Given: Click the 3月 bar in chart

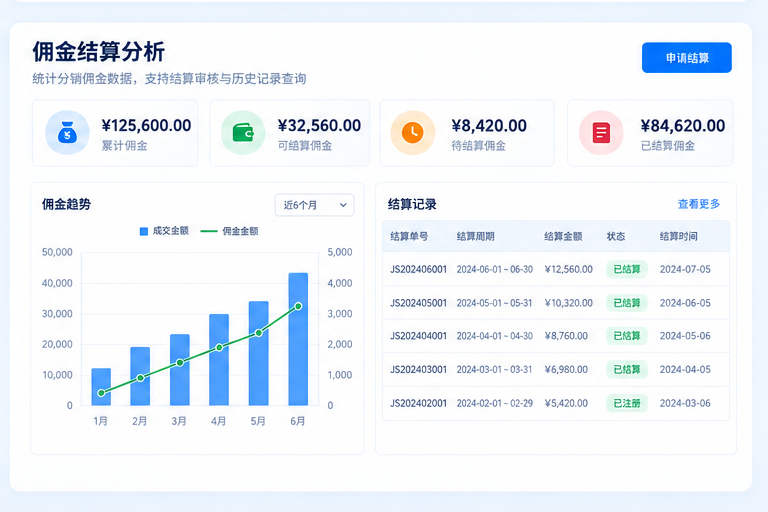Looking at the screenshot, I should point(180,370).
